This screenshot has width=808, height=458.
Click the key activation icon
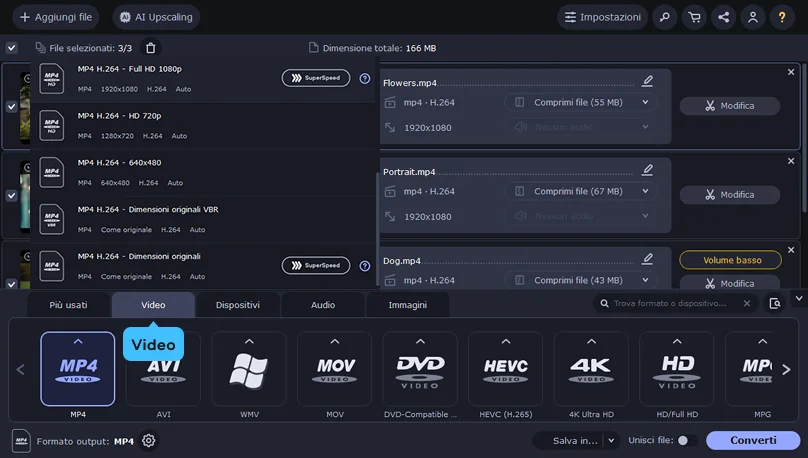pyautogui.click(x=665, y=17)
